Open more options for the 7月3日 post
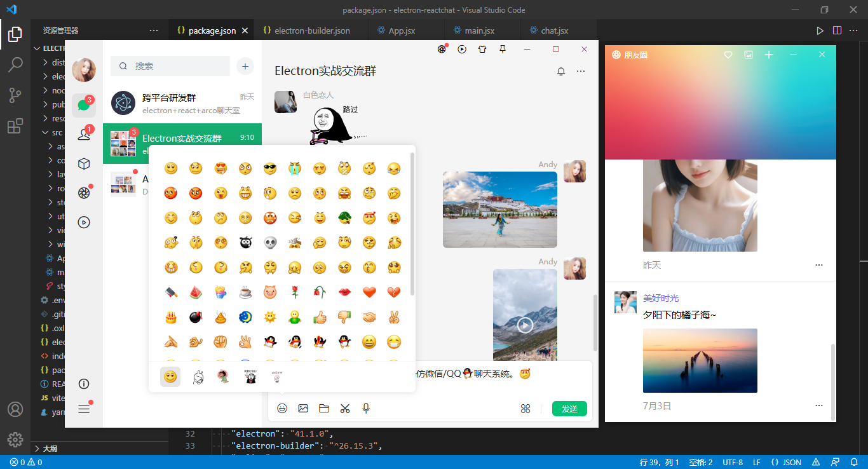This screenshot has width=868, height=469. (x=818, y=405)
